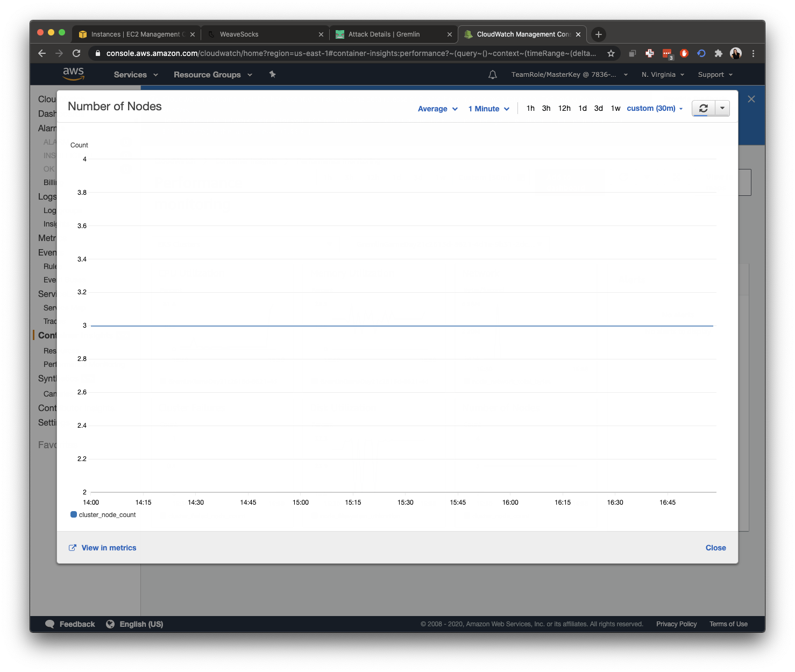This screenshot has height=672, width=795.
Task: Click the English (US) language selector
Action: (x=141, y=624)
